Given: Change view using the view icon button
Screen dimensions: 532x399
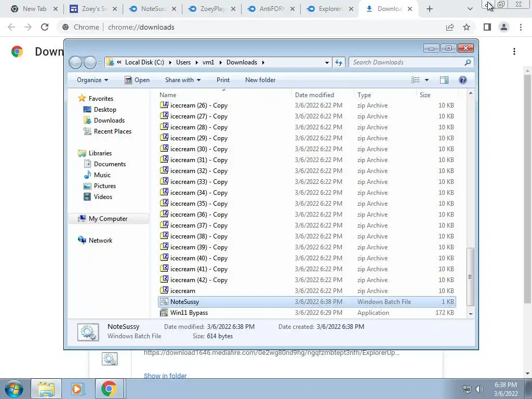Looking at the screenshot, I should 415,80.
